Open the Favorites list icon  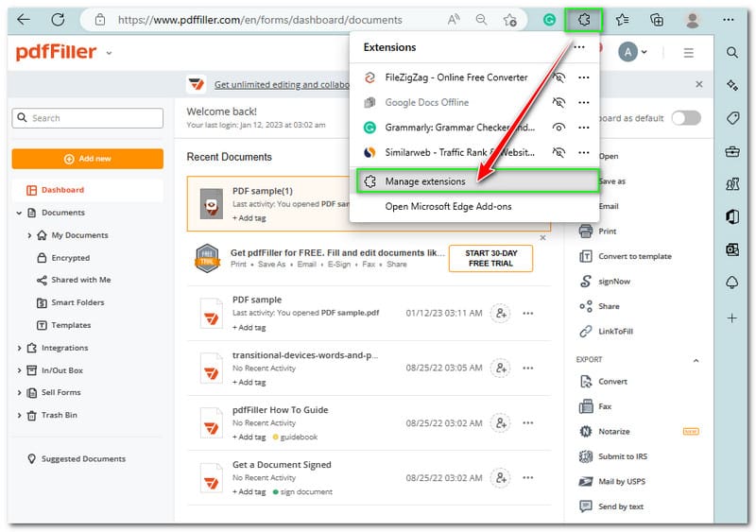[622, 20]
